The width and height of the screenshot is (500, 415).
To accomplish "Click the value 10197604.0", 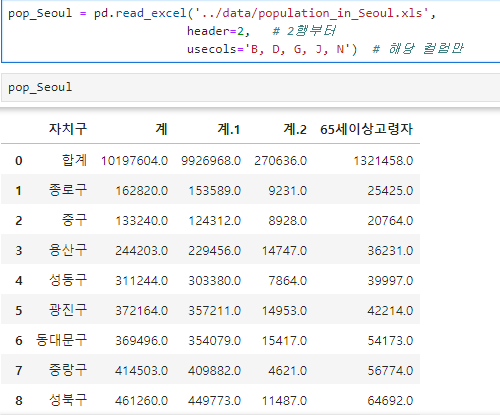I will pyautogui.click(x=134, y=161).
